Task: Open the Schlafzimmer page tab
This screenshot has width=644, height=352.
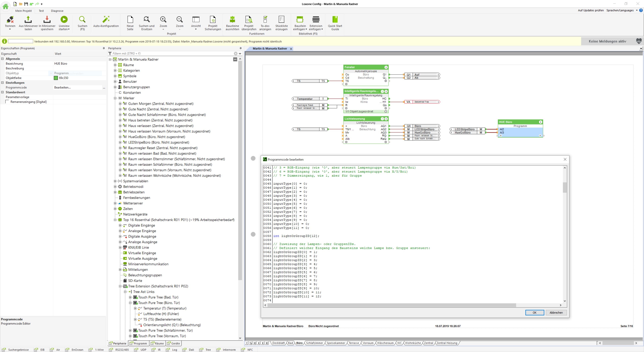Action: click(314, 343)
